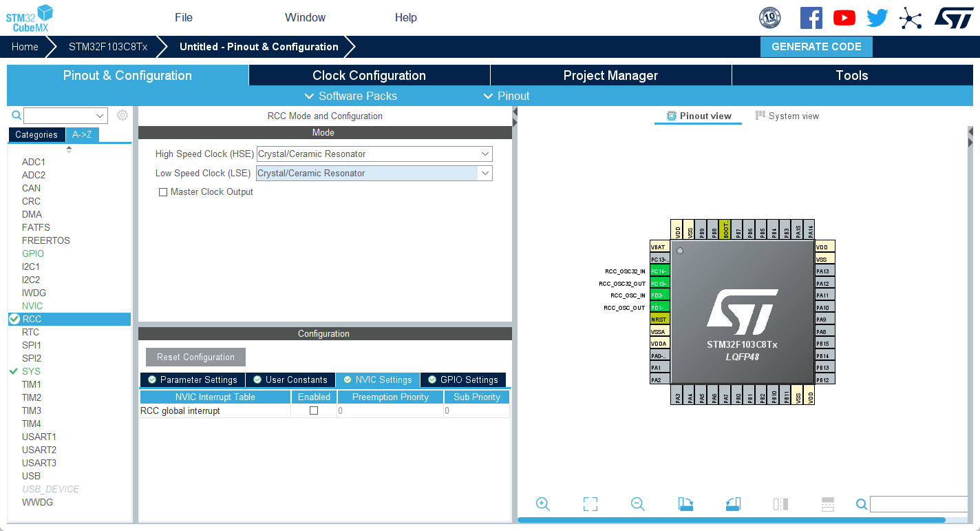Rotate chip counter-clockwise icon
This screenshot has width=980, height=531.
[733, 504]
